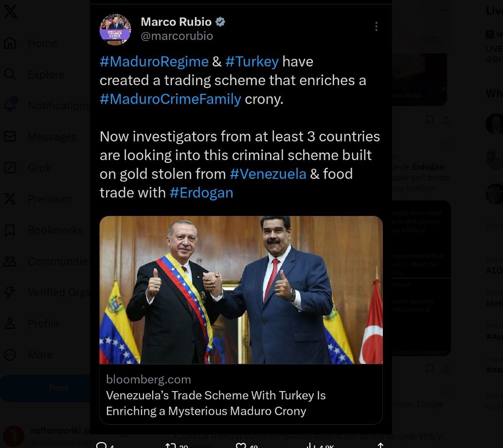Select the Premium menu item
Image resolution: width=503 pixels, height=448 pixels.
pos(50,199)
